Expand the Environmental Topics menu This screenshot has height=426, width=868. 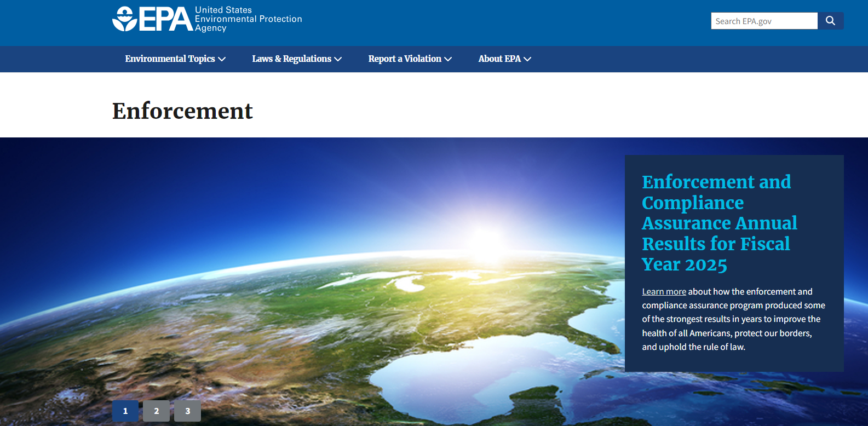170,59
